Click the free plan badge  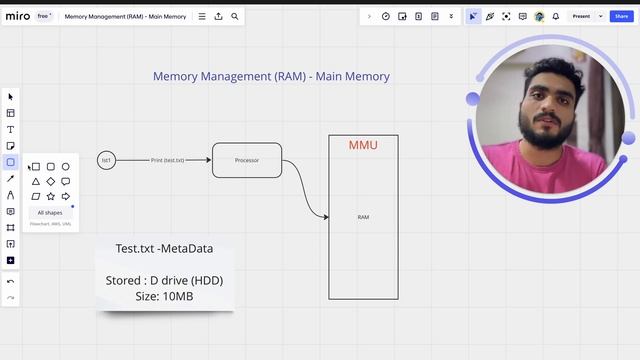coord(44,16)
